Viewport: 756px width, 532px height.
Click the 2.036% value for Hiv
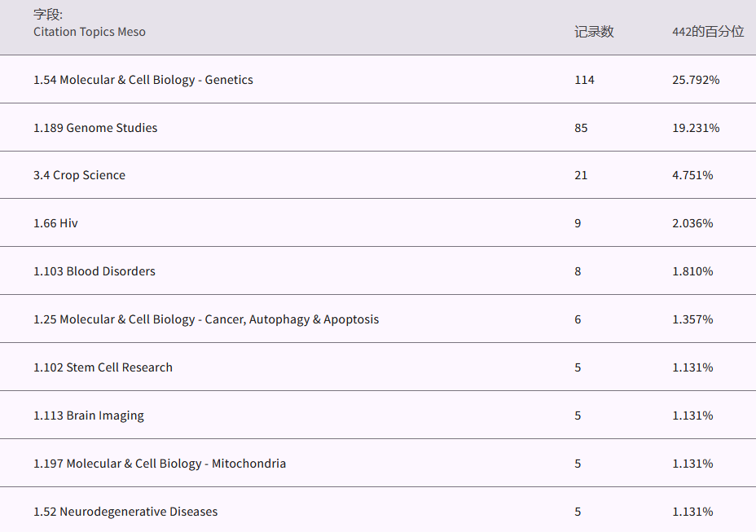tap(692, 223)
